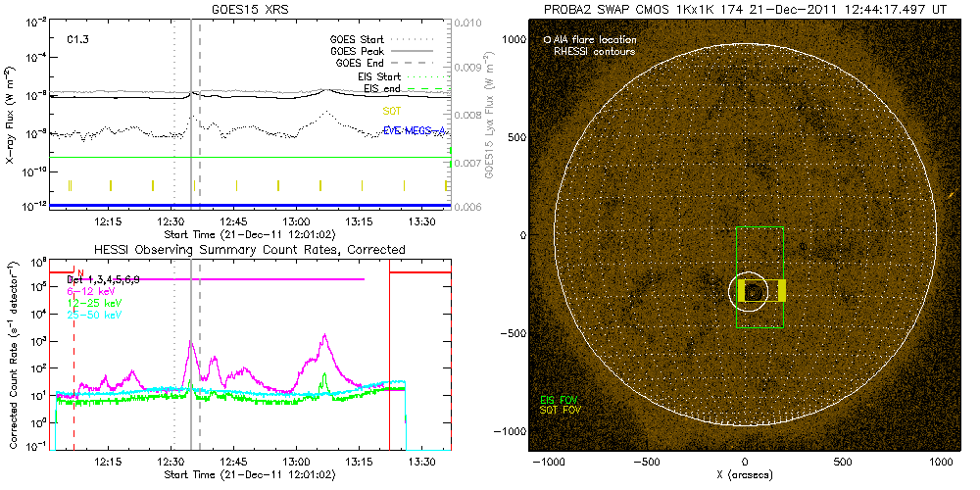Click the small circle marker beside 'AIA flare location'

coord(546,40)
